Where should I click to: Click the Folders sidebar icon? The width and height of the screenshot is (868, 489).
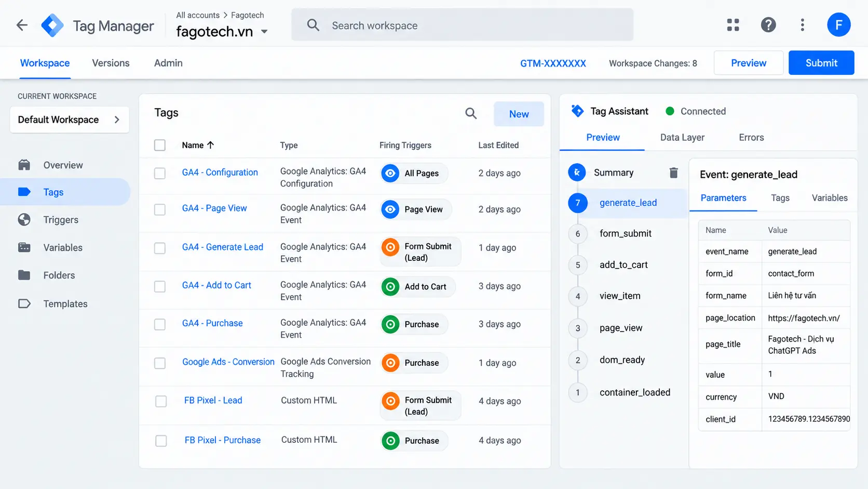tap(24, 275)
